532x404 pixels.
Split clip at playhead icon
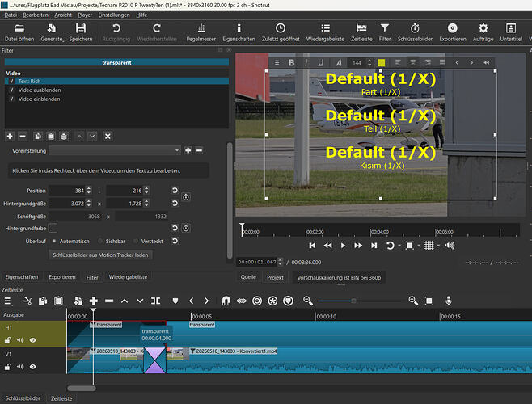[x=156, y=301]
